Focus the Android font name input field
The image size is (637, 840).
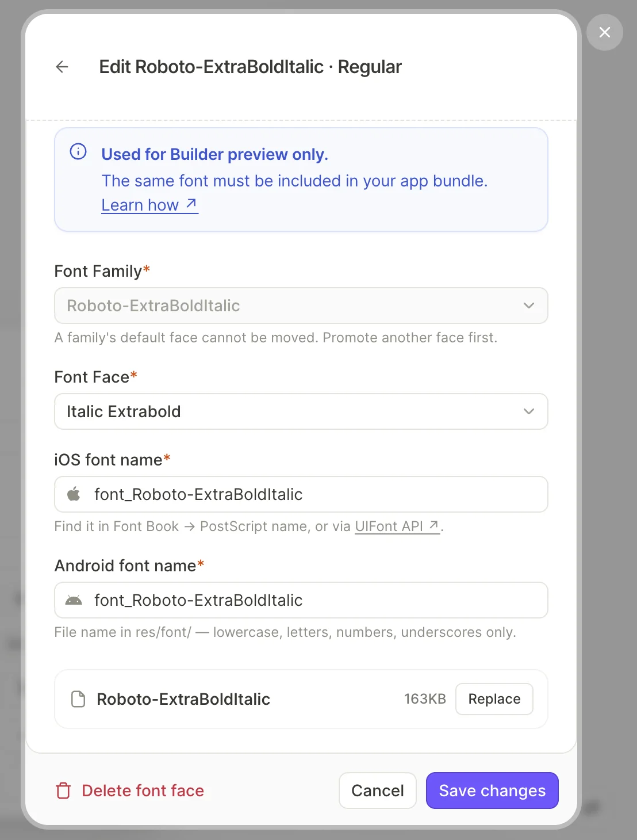tap(301, 600)
